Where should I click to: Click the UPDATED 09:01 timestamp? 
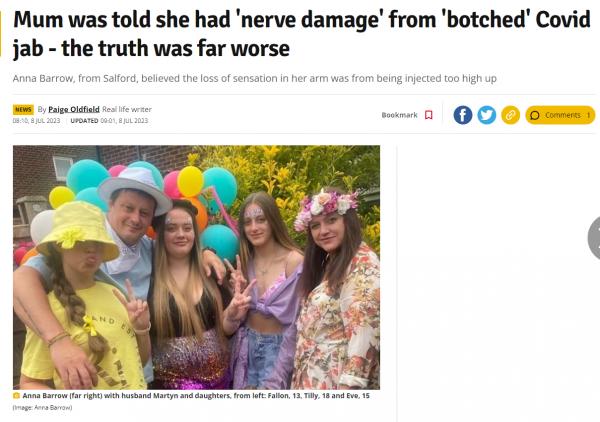(109, 121)
